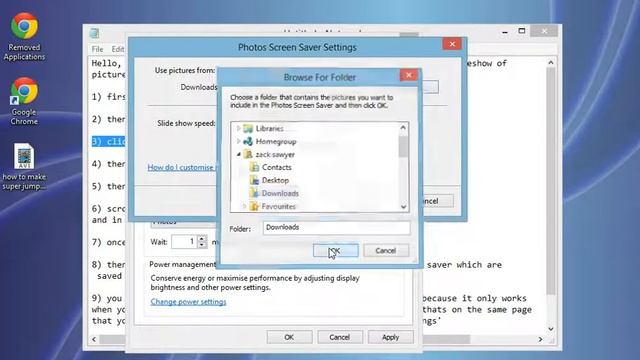Expand the Libraries tree node
Image resolution: width=640 pixels, height=360 pixels.
point(239,129)
